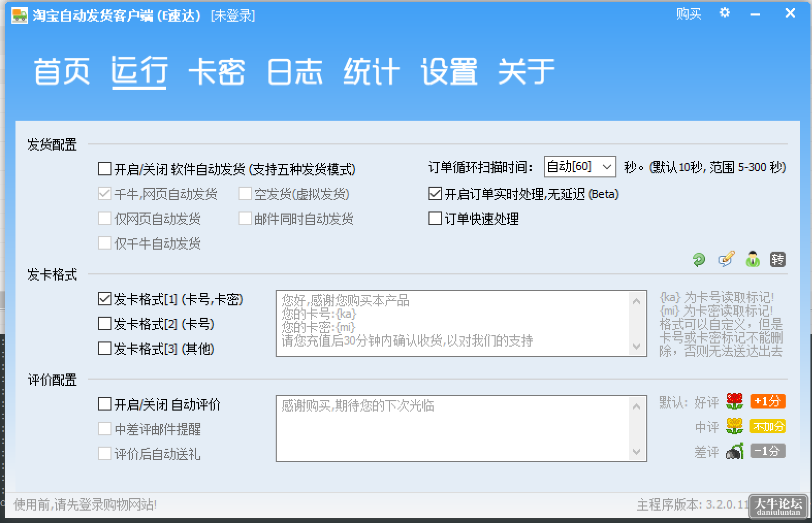Check 邮件同时自动发货 checkbox
Viewport: 812px width, 523px height.
[245, 218]
